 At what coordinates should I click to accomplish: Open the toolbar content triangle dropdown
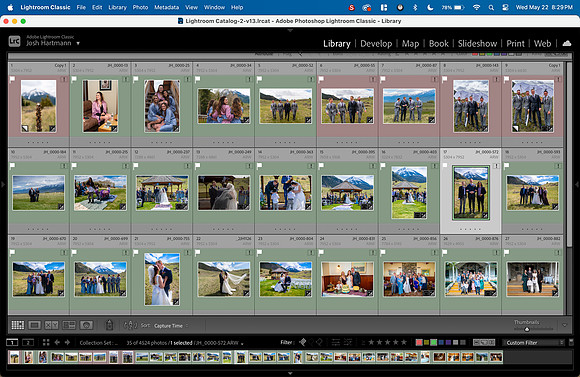pyautogui.click(x=564, y=325)
